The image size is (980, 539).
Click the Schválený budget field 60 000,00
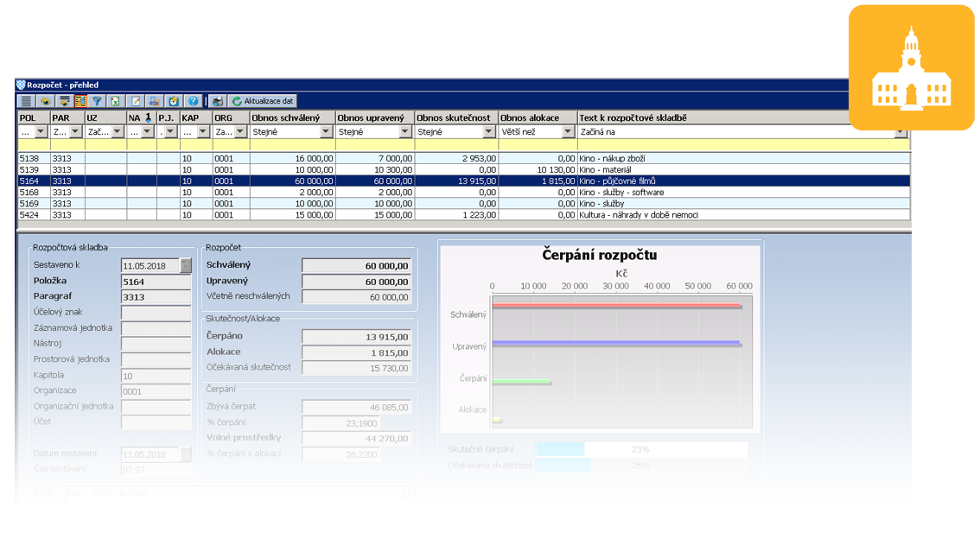pos(356,265)
